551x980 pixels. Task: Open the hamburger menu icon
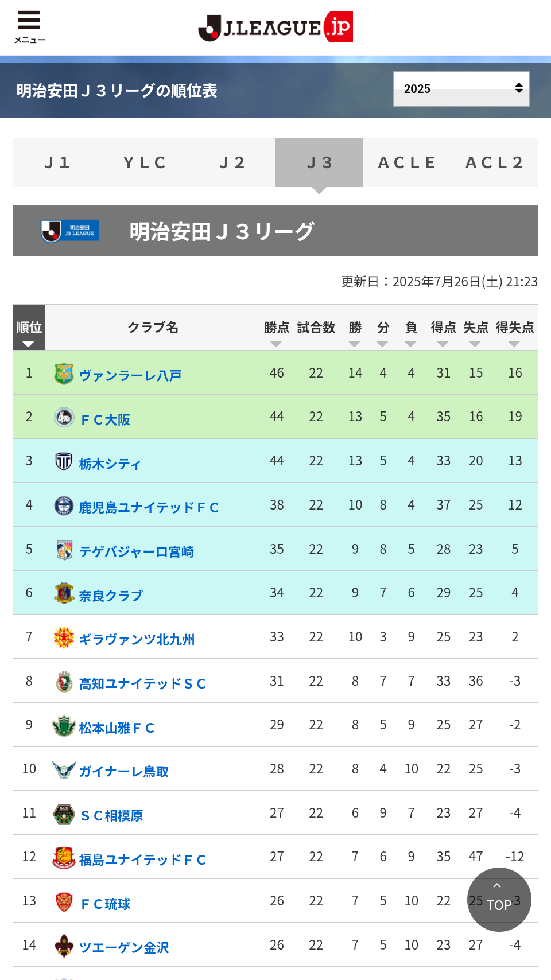tap(29, 26)
